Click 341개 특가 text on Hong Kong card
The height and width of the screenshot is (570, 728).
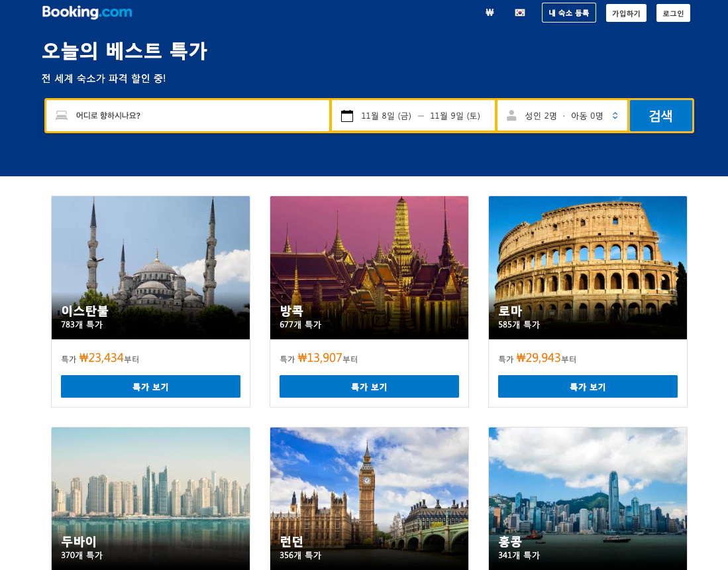pyautogui.click(x=519, y=555)
